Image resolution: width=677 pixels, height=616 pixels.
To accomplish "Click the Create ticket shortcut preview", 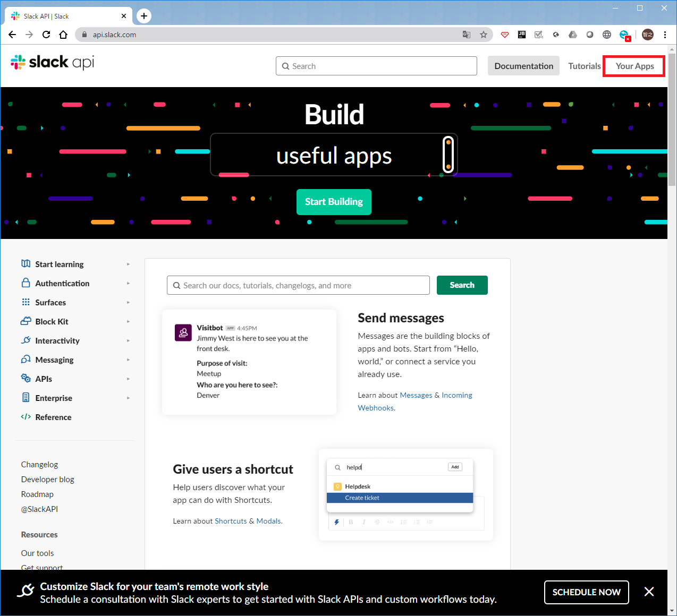I will tap(400, 498).
